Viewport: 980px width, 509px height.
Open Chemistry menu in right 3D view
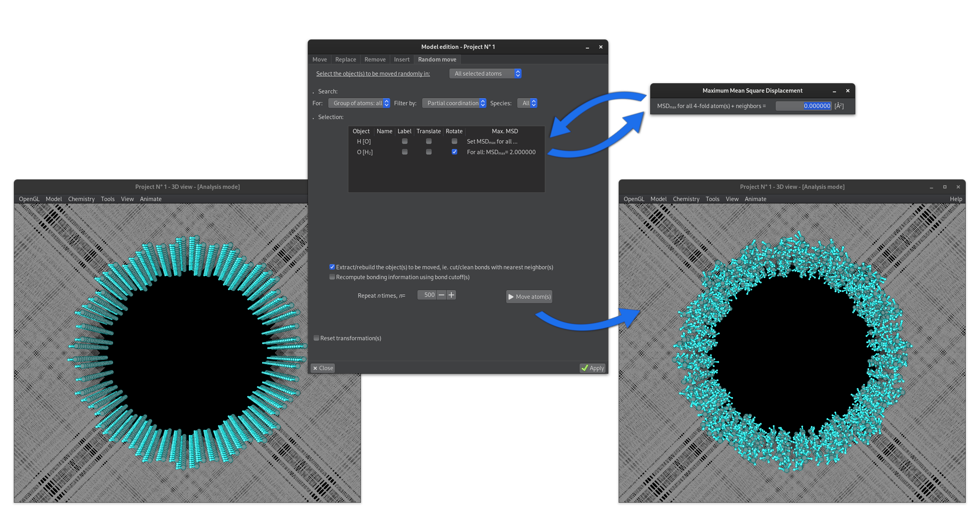[686, 199]
